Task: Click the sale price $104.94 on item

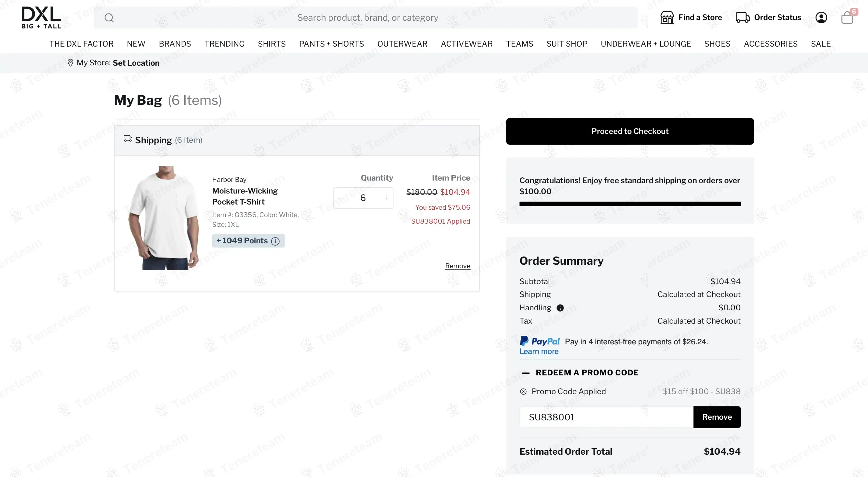Action: [455, 192]
